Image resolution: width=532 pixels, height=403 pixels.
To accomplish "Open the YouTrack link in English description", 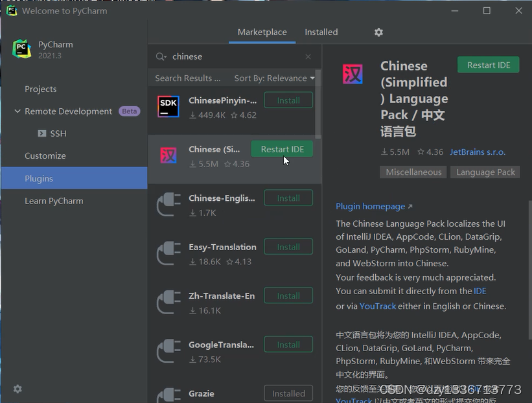I will [x=378, y=306].
